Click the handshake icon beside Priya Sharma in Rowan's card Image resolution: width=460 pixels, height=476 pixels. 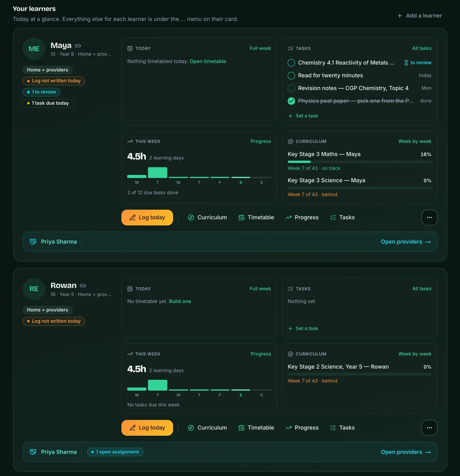point(33,452)
